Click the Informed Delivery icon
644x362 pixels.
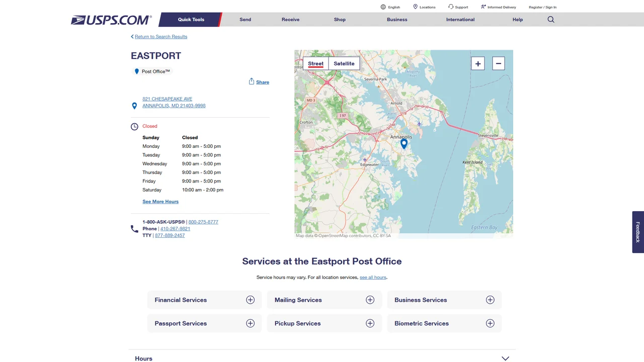pyautogui.click(x=483, y=7)
